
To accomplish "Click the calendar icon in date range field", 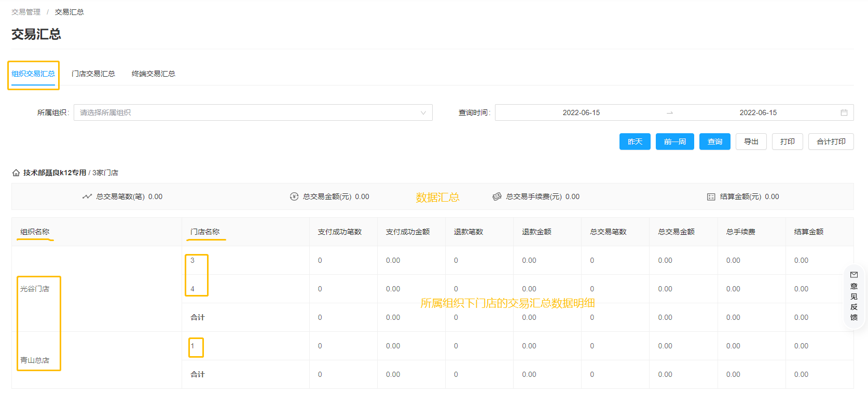I will 844,112.
